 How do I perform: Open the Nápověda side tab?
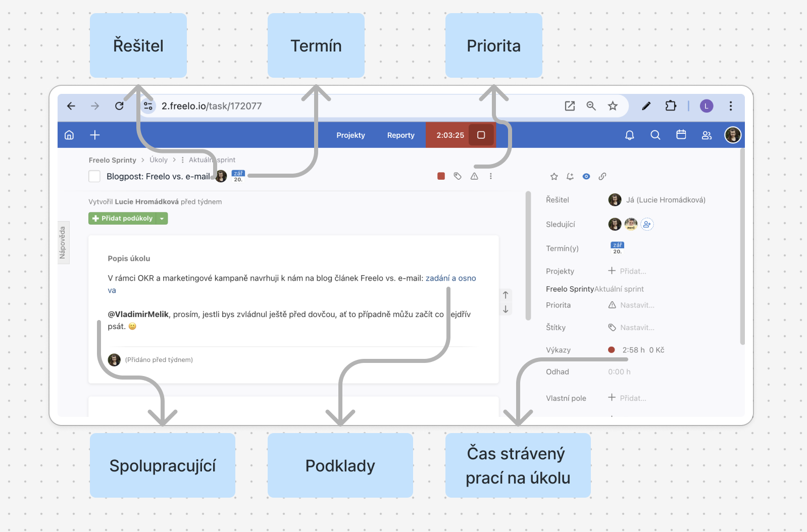point(63,243)
